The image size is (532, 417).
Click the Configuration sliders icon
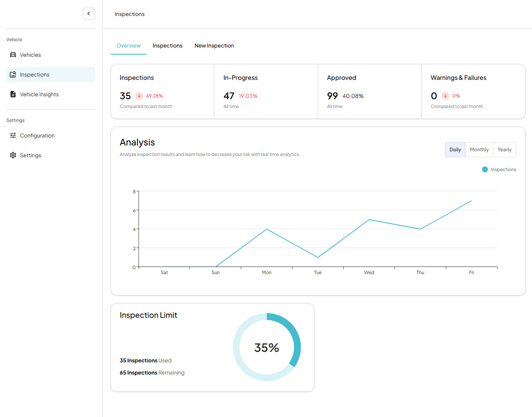(x=13, y=135)
